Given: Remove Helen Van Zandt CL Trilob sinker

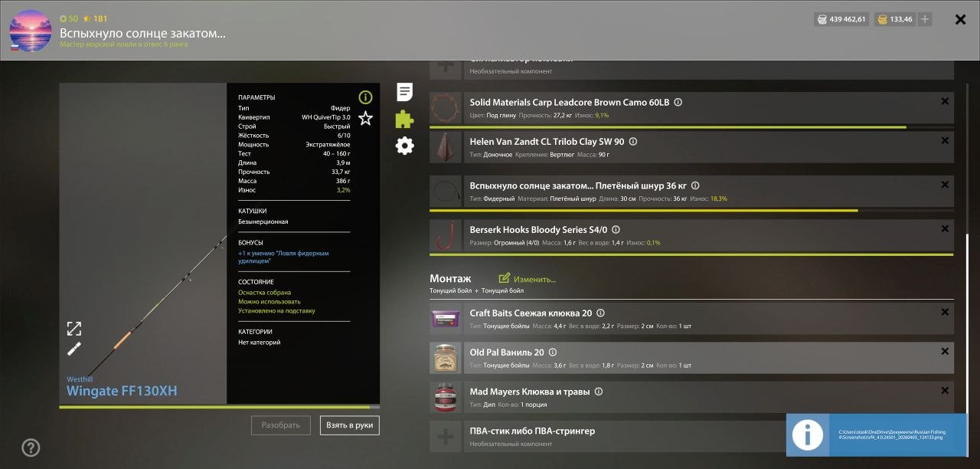Looking at the screenshot, I should click(x=945, y=141).
